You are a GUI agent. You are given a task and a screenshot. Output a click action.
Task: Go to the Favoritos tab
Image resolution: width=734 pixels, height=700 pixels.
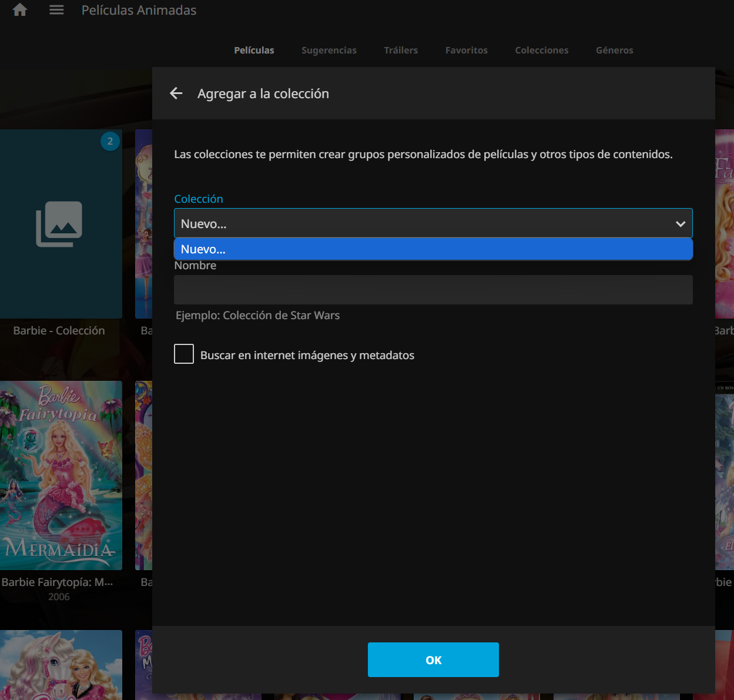(466, 51)
